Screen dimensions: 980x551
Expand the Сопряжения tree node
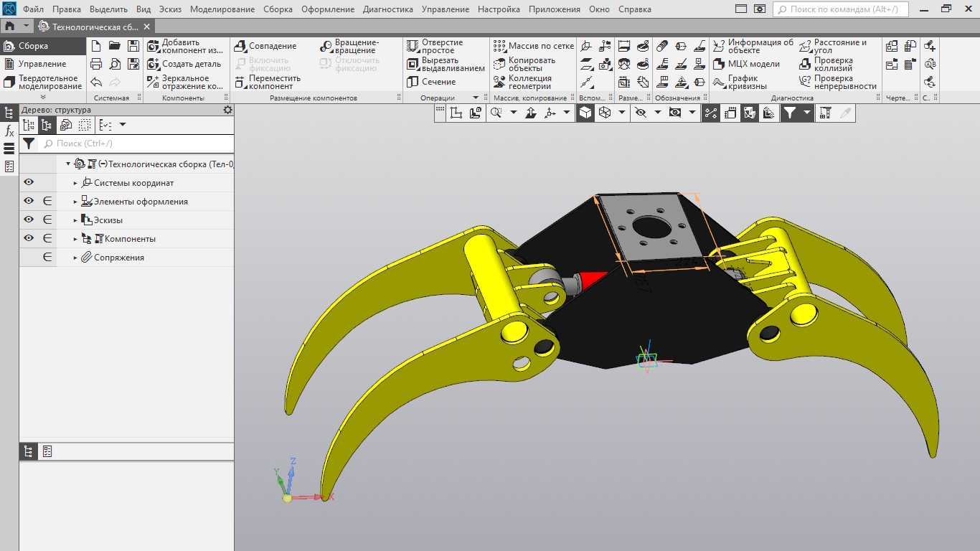pos(75,258)
